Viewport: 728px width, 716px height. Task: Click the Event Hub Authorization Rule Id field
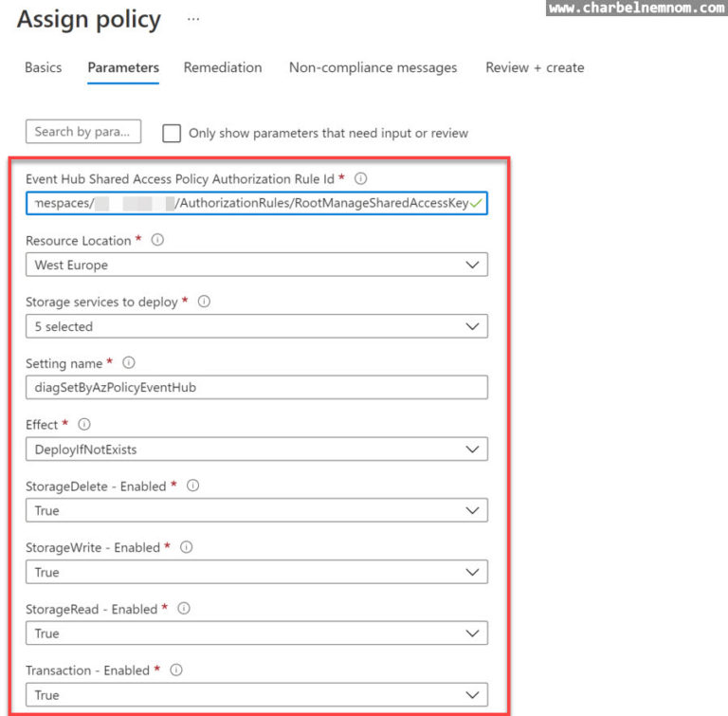pos(257,203)
